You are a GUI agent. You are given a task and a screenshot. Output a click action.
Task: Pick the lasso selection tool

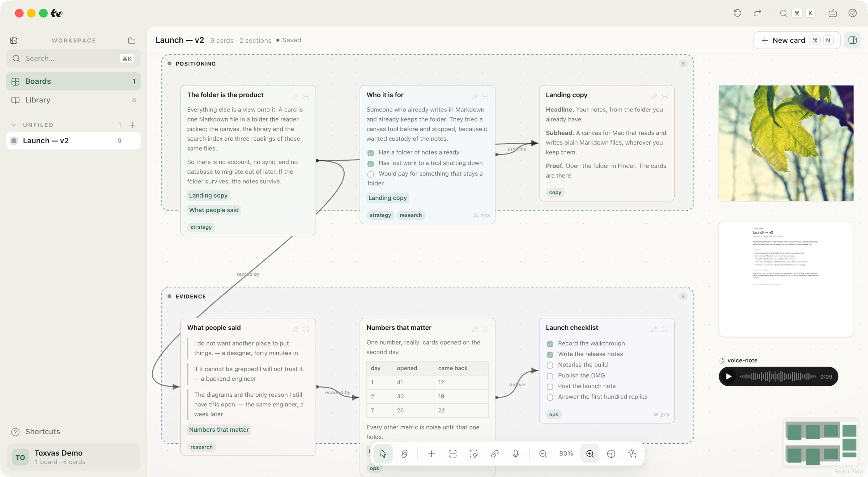(x=473, y=453)
